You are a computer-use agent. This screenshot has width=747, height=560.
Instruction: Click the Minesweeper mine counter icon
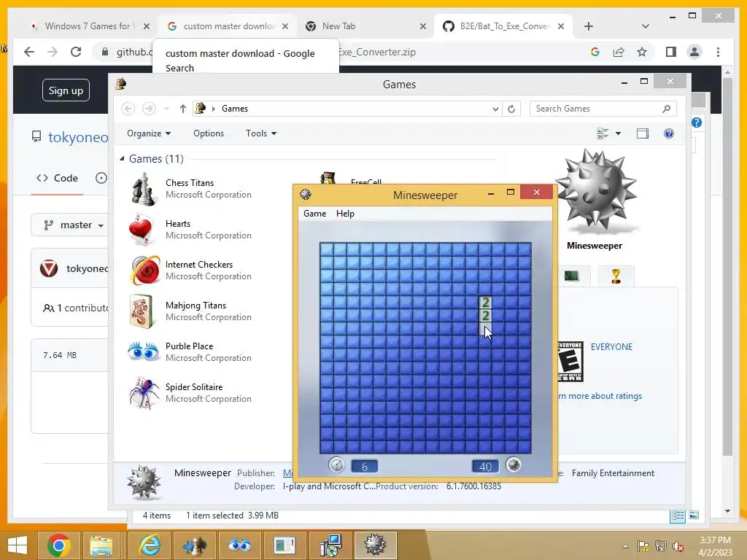click(514, 464)
